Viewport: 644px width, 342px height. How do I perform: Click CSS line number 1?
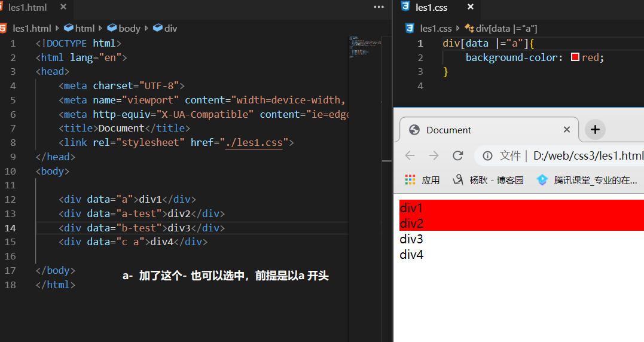point(420,44)
